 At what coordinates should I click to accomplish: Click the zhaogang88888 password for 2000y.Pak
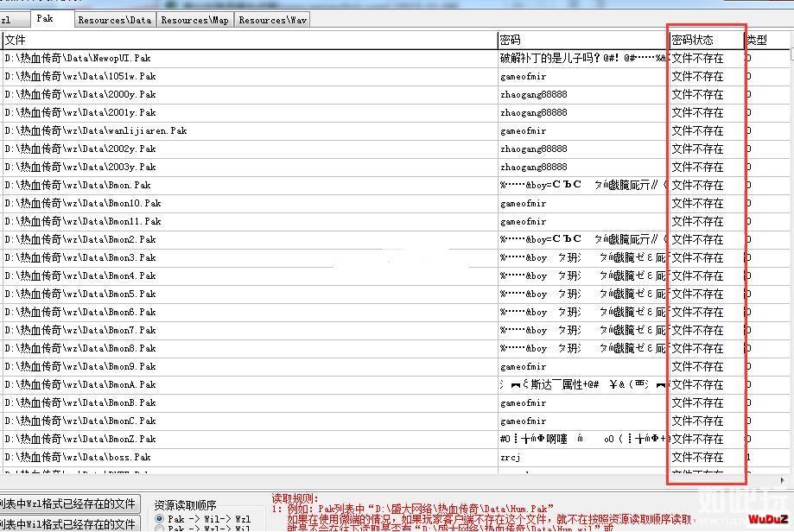pyautogui.click(x=534, y=95)
